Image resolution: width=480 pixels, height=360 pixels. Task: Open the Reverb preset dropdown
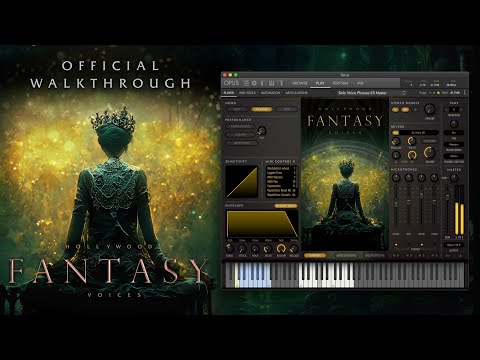[419, 133]
